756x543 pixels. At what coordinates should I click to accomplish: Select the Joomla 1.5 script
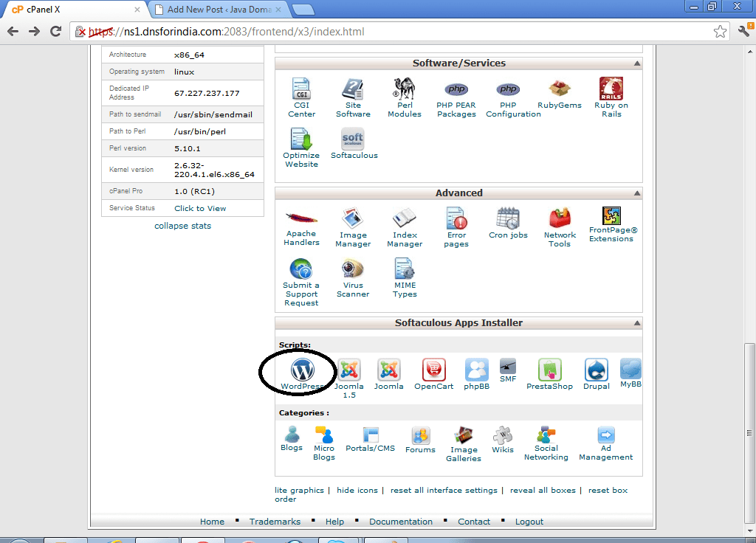point(349,378)
